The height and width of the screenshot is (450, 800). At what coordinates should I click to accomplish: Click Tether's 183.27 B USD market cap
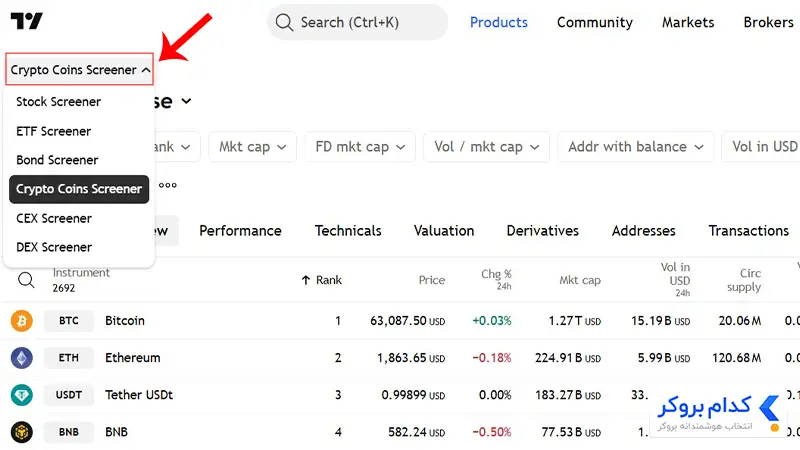pyautogui.click(x=568, y=395)
